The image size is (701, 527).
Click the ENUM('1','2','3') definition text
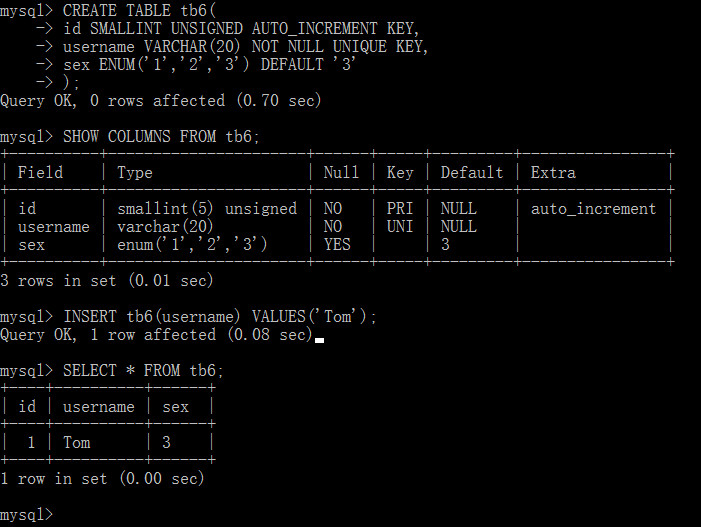tap(173, 64)
